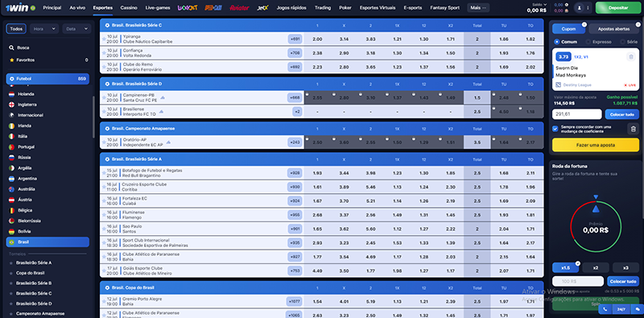Screen dimensions: 644x318
Task: Click odds 2.68 for Fluminense win
Action: point(317,215)
